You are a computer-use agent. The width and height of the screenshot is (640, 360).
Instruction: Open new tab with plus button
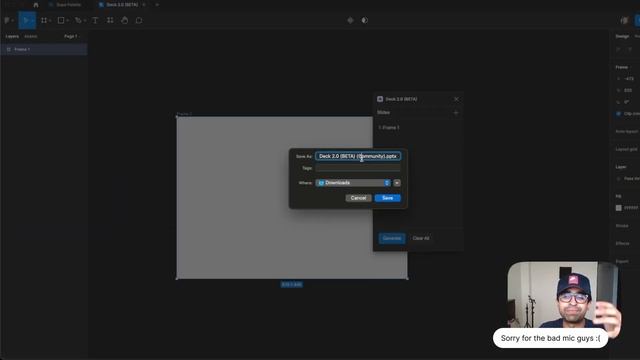pyautogui.click(x=157, y=5)
